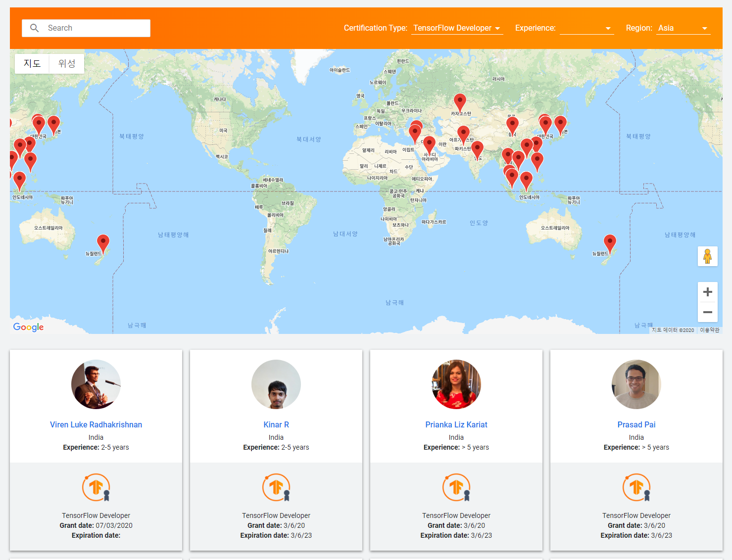Click TensorFlow badge on Kinar R's card

276,488
